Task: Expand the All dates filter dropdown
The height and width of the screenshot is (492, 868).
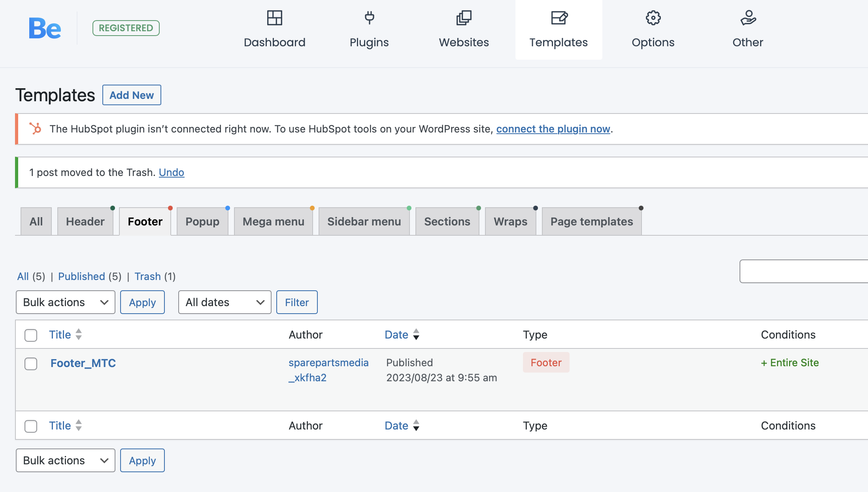Action: [223, 301]
